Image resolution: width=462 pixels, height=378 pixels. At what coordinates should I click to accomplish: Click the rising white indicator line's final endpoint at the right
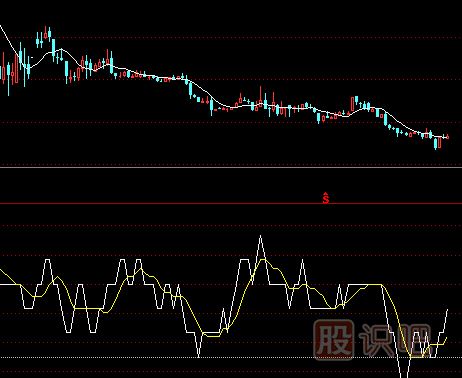pos(447,310)
